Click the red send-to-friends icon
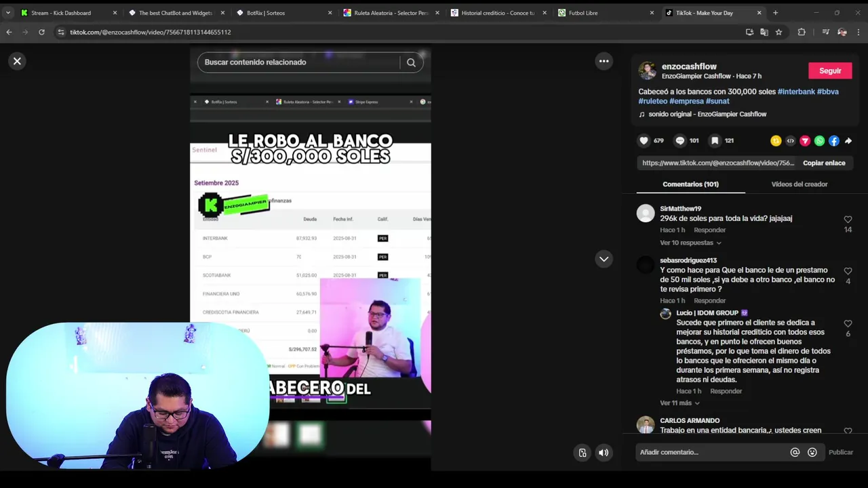Image resolution: width=868 pixels, height=488 pixels. tap(805, 141)
